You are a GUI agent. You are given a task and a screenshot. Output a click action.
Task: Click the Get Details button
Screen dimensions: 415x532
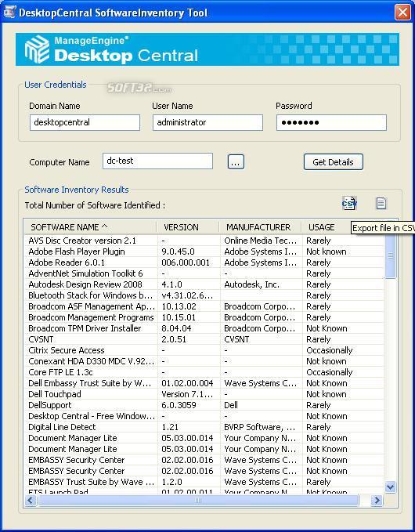point(334,162)
